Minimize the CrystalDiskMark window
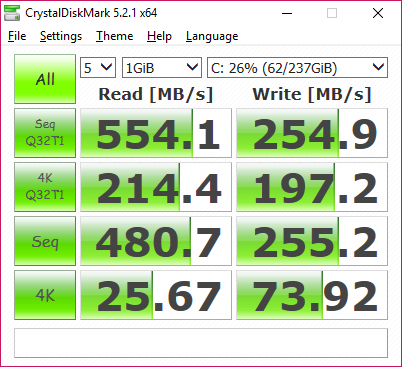 tap(287, 13)
